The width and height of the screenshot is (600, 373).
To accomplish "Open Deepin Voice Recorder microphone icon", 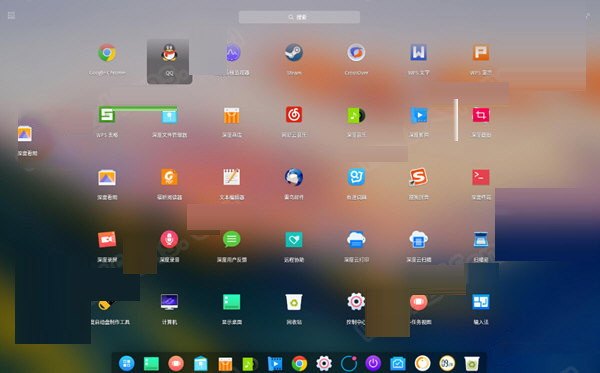I will point(169,239).
